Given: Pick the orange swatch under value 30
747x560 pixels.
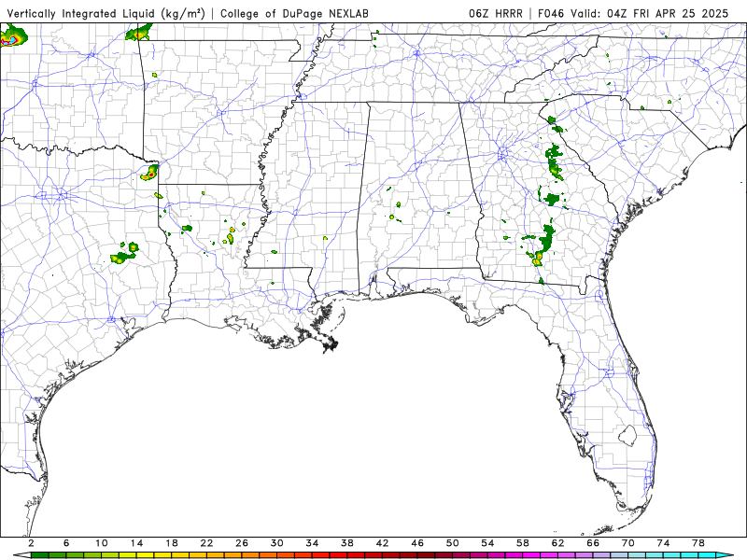Looking at the screenshot, I should [286, 555].
